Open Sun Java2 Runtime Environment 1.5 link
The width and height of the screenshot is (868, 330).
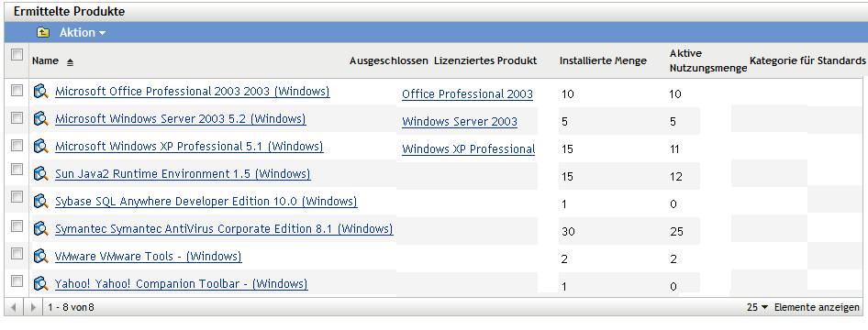pyautogui.click(x=183, y=174)
